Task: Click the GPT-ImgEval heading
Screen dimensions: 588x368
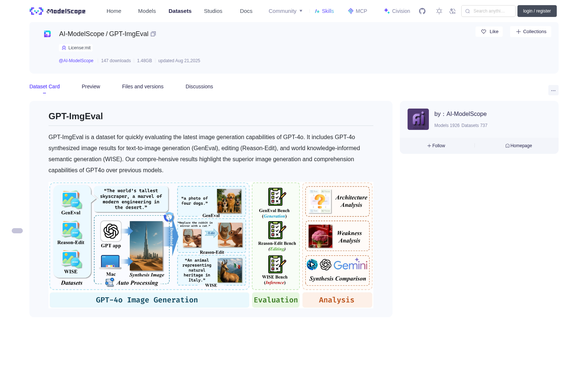Action: 76,116
